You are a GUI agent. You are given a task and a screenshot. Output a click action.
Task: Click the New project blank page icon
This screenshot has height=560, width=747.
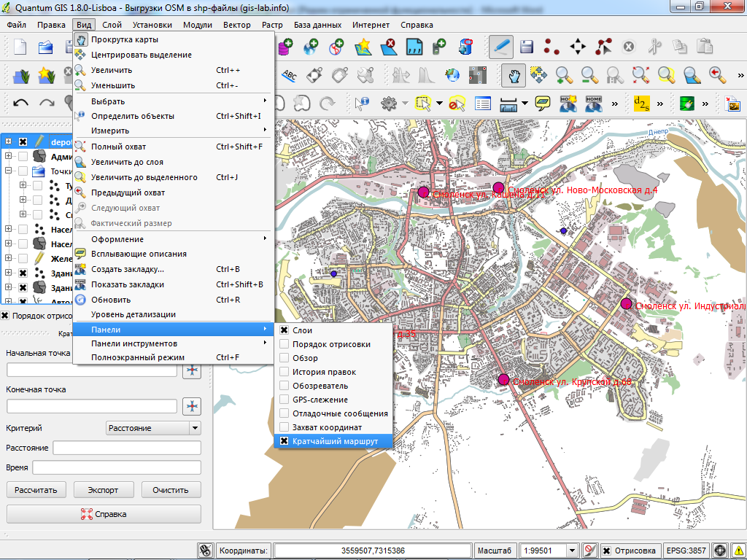click(20, 47)
